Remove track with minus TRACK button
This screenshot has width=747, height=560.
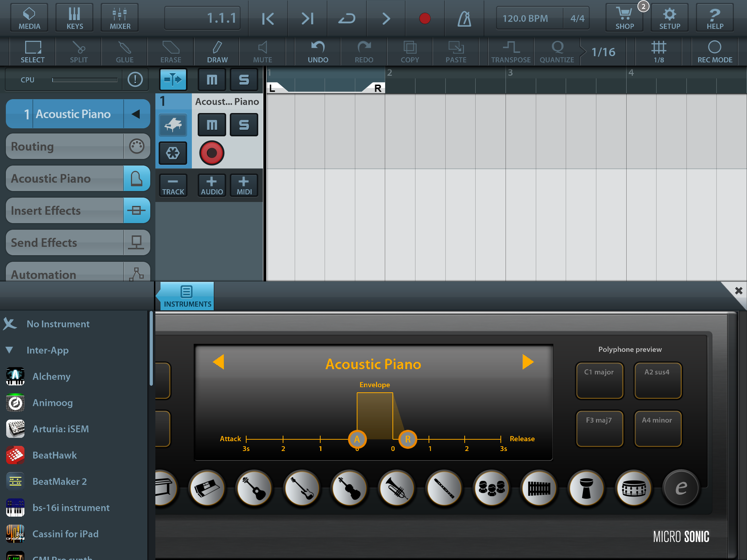(173, 186)
